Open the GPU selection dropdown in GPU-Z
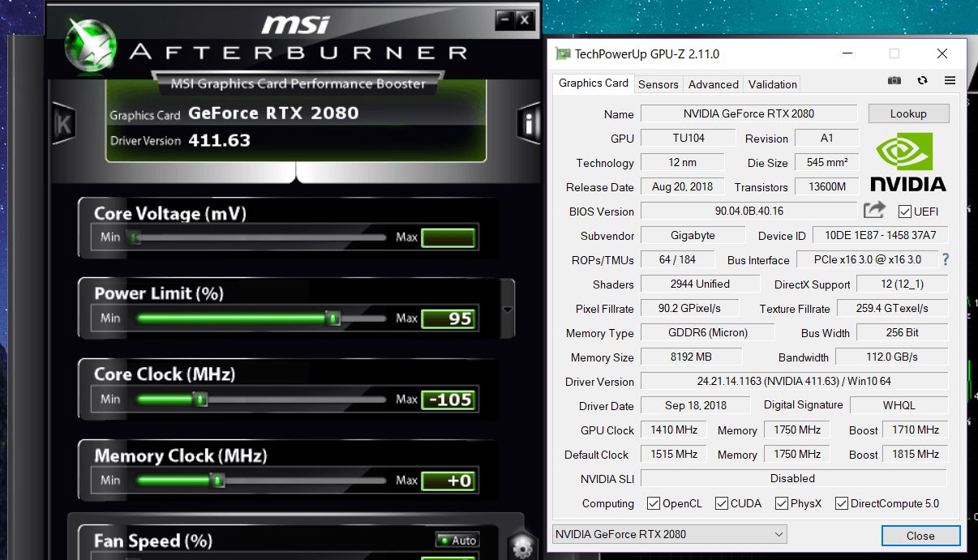 pos(669,534)
